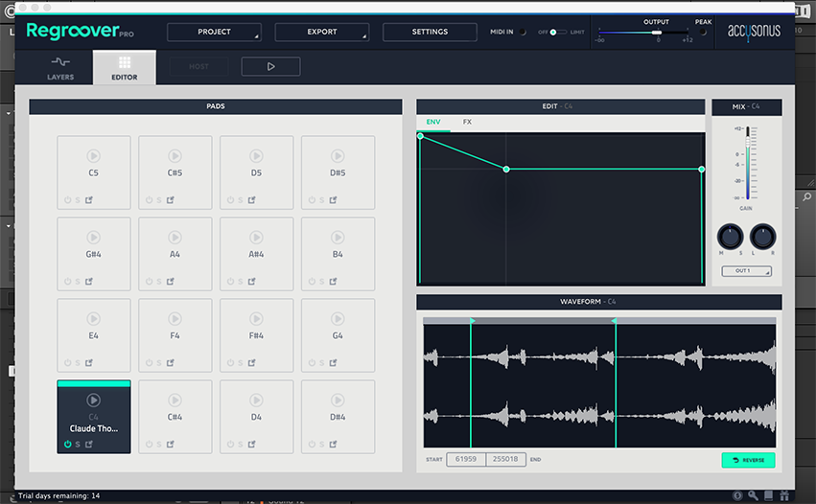Click the export icon on D#5 pad

tap(333, 199)
